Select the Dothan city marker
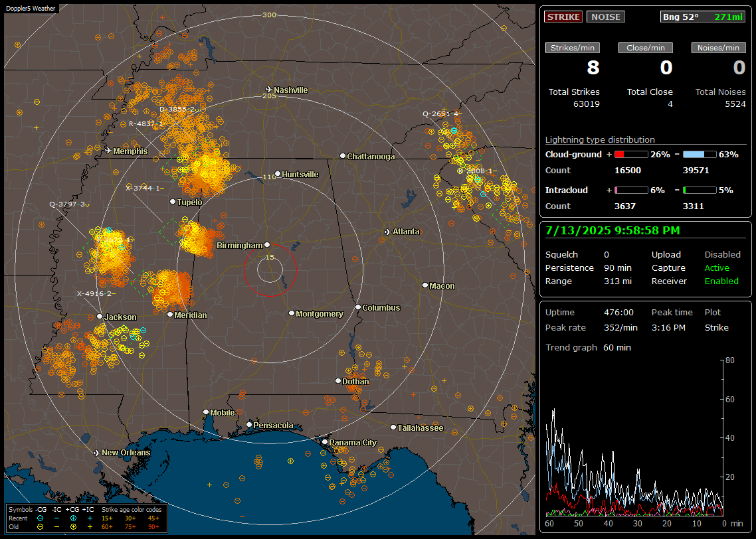756x539 pixels. 338,380
